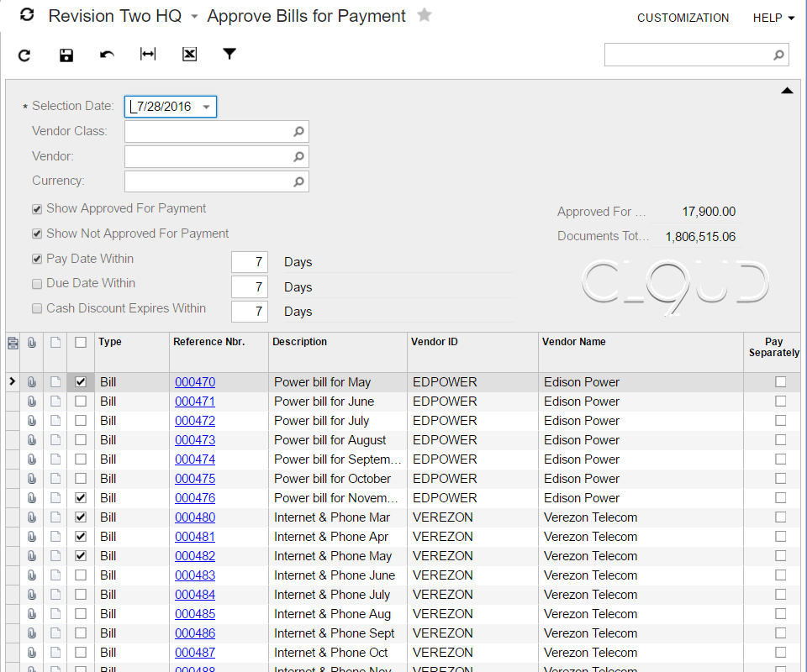Open bill link 000487
The width and height of the screenshot is (807, 672).
(195, 653)
